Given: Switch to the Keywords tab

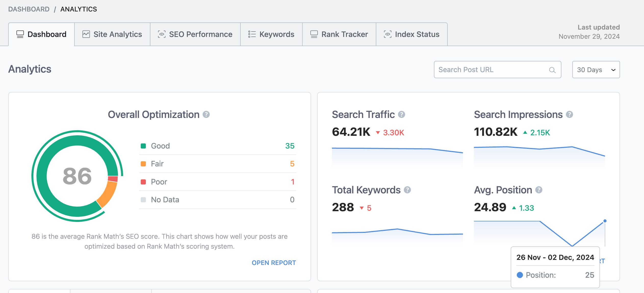Looking at the screenshot, I should 271,34.
